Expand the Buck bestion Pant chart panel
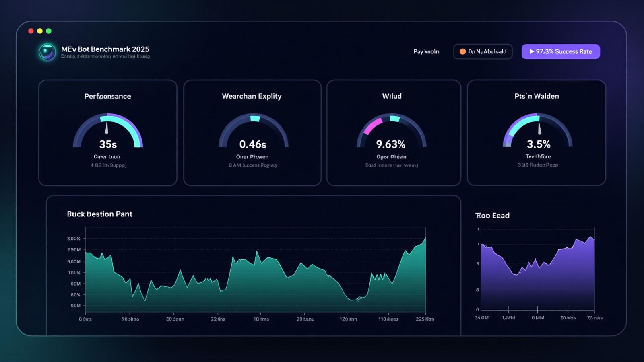This screenshot has height=362, width=644. [99, 214]
